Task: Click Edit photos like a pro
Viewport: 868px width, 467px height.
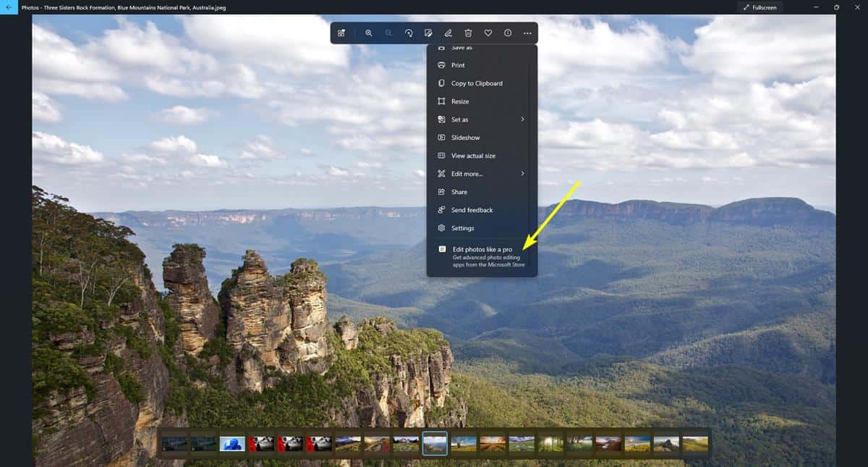Action: point(482,257)
